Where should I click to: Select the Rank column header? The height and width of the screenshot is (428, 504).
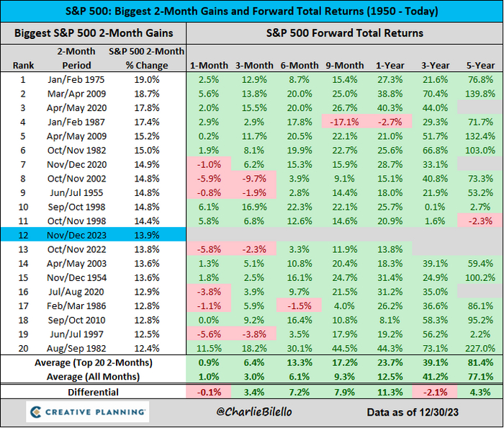tap(23, 65)
